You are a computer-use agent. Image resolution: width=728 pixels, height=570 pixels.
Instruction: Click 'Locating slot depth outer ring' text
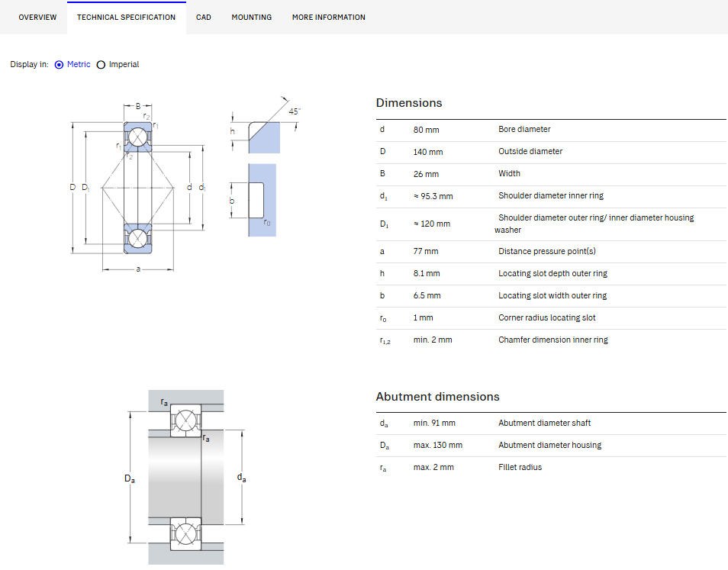pos(553,273)
